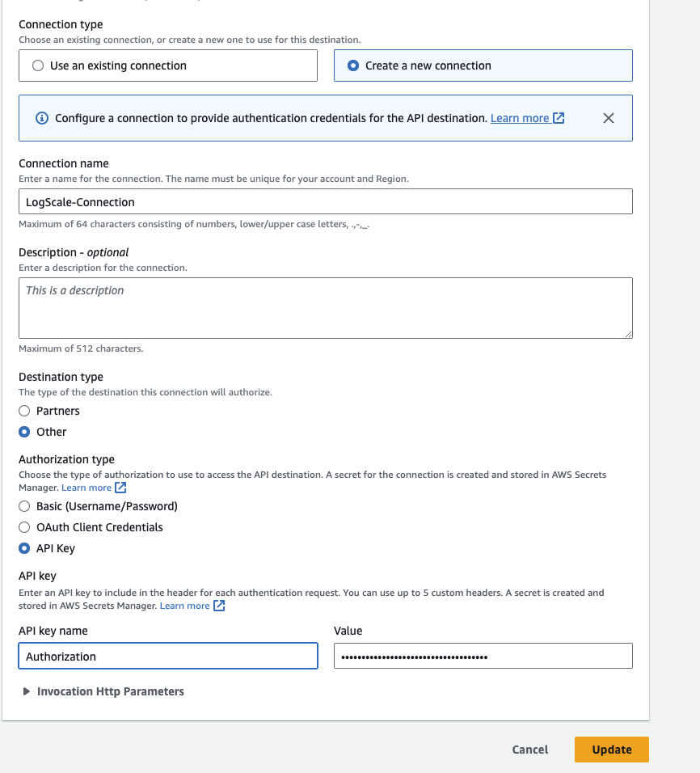Select Use an existing connection option

click(38, 65)
